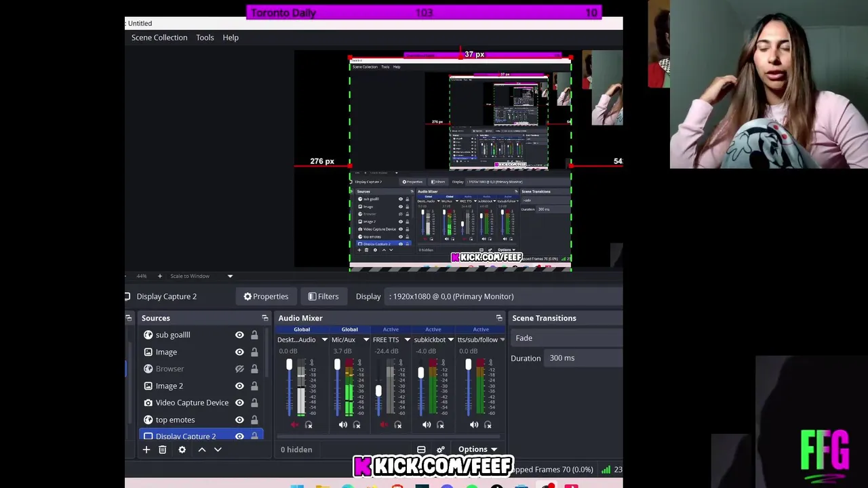The image size is (868, 488).
Task: Open the tts/sub/follow channel menu arrow
Action: click(502, 340)
